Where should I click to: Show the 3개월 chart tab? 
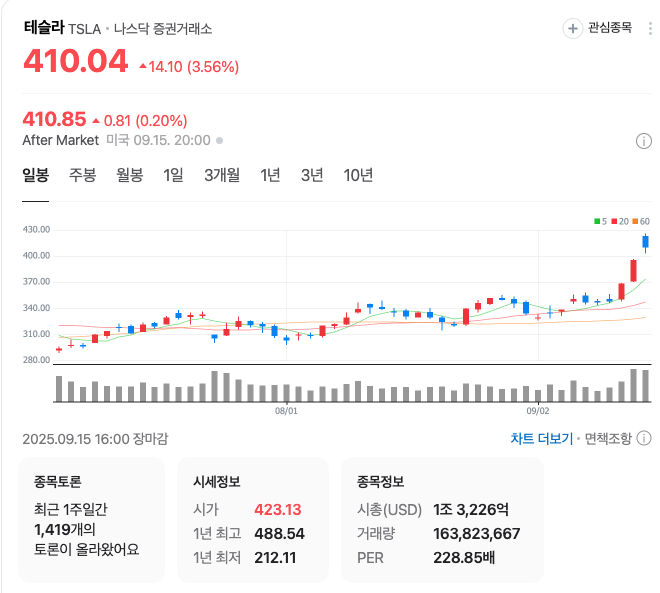(222, 175)
